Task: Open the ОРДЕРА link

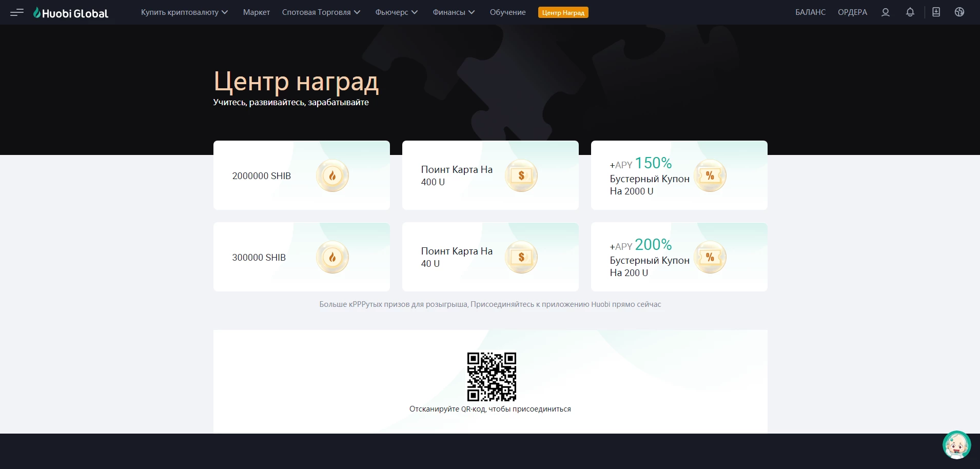Action: [x=852, y=12]
